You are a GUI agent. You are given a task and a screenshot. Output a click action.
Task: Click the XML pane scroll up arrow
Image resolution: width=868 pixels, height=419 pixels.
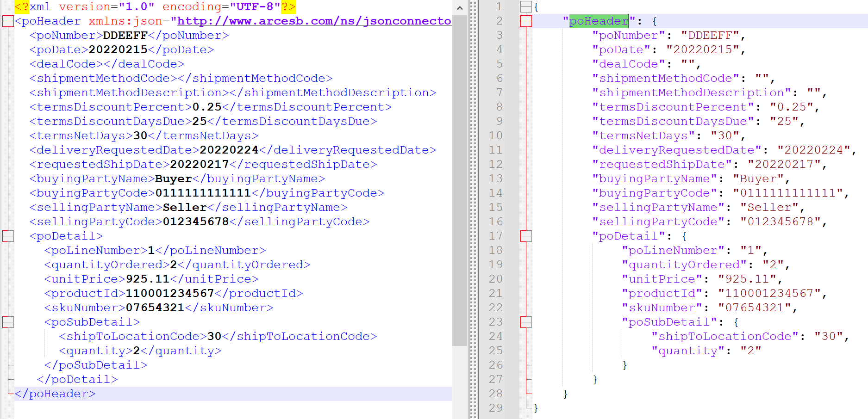coord(459,8)
